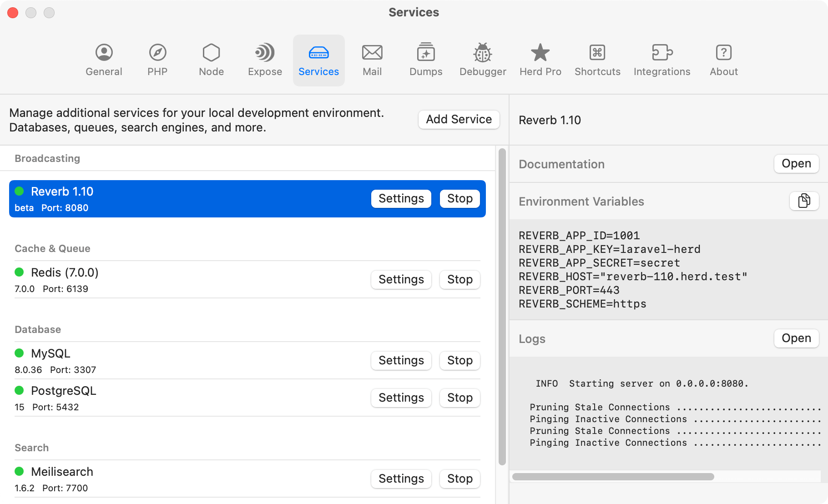The image size is (828, 504).
Task: Open the Shortcuts tab
Action: tap(597, 60)
